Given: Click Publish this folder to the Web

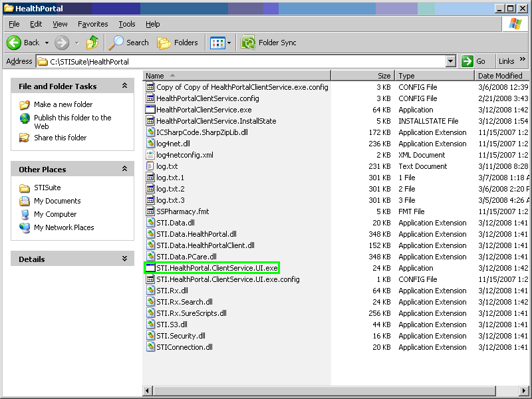Looking at the screenshot, I should tap(72, 122).
